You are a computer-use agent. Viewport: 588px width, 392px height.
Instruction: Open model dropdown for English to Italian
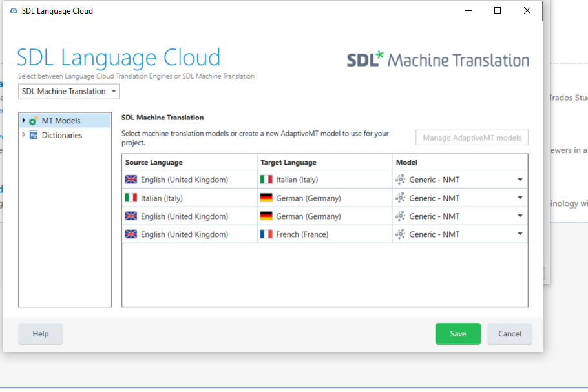[520, 180]
